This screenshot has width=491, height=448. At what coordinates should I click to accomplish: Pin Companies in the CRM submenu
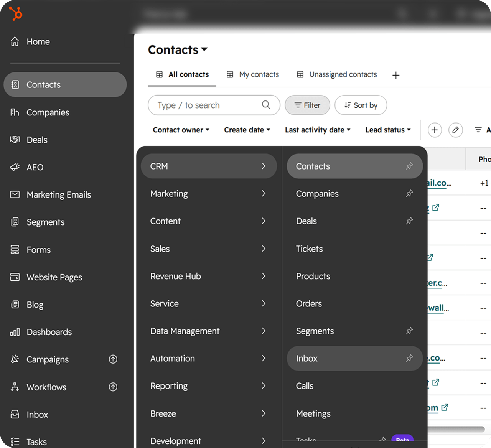pyautogui.click(x=410, y=193)
